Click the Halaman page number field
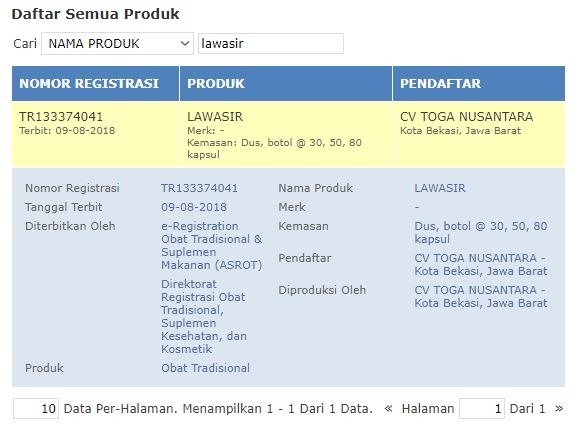Image resolution: width=586 pixels, height=435 pixels. click(x=482, y=408)
